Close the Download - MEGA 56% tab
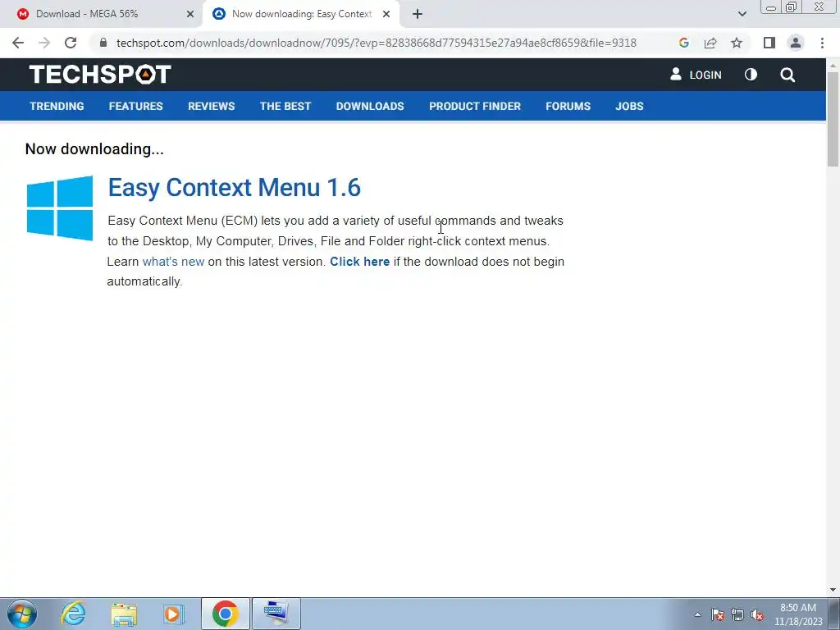 point(190,15)
